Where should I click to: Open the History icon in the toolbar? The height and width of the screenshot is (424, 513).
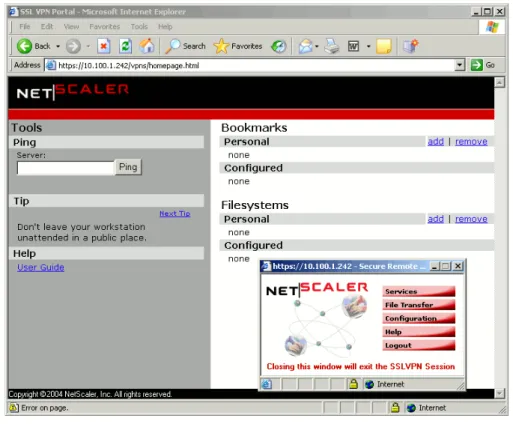click(279, 46)
